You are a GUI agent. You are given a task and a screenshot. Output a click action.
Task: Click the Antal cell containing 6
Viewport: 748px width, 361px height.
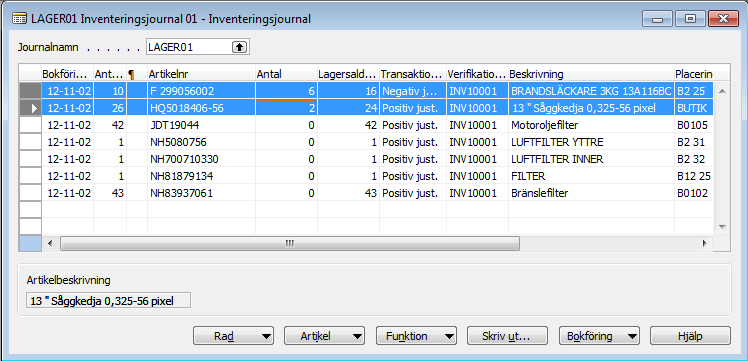[x=286, y=91]
